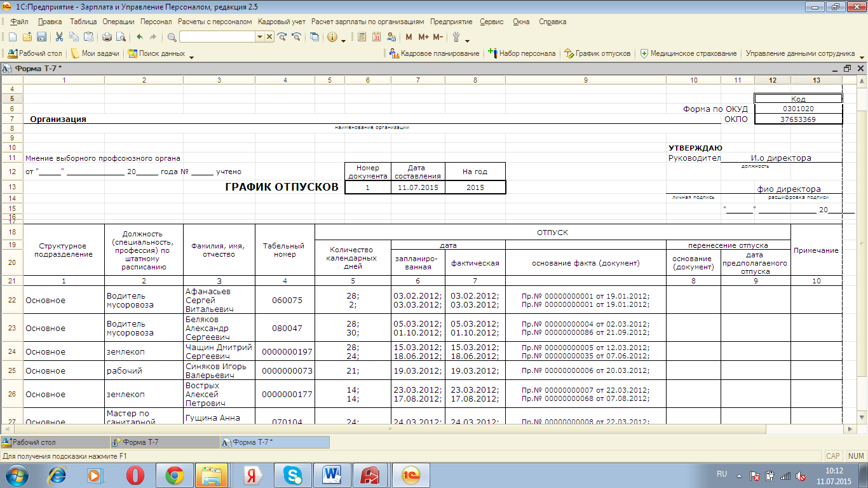This screenshot has height=488, width=868.
Task: Open Кадровое планирование
Action: click(x=434, y=53)
